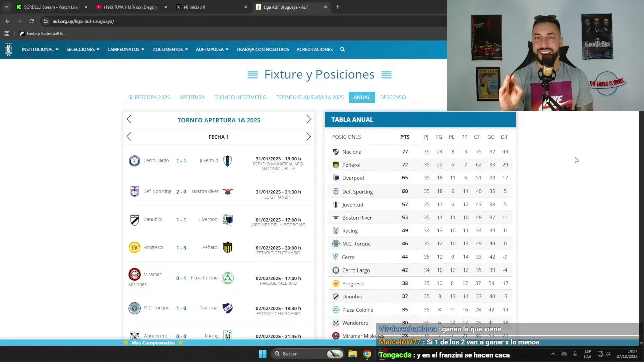644x362 pixels.
Task: Open Fantasy Basketball bookmark
Action: click(42, 34)
